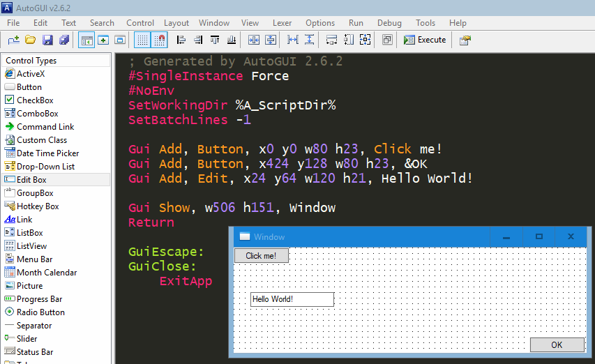Click the Execute button
The height and width of the screenshot is (364, 595).
(x=425, y=40)
